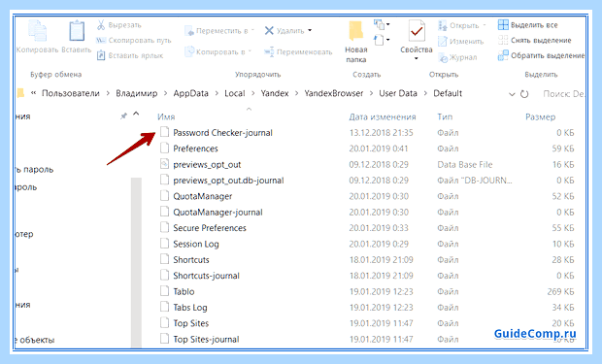Click Обратить выделение invert selection icon
This screenshot has width=602, height=364.
503,55
